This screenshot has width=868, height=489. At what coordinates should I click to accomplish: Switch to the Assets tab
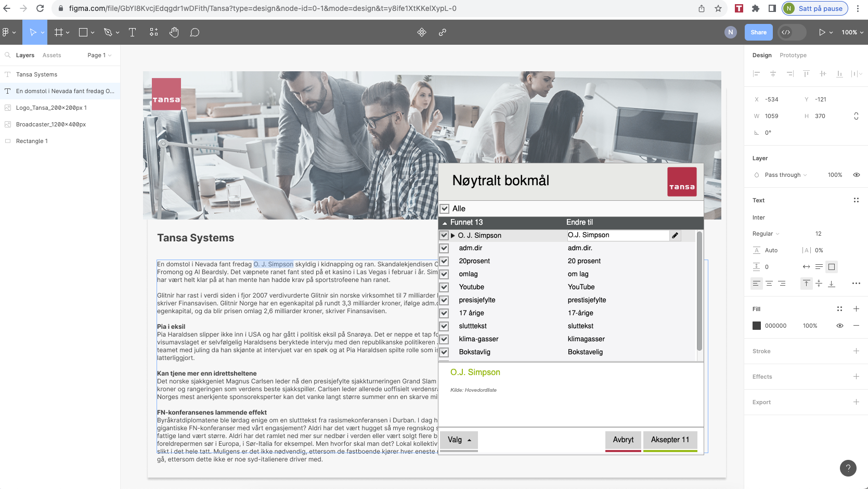[x=52, y=55]
